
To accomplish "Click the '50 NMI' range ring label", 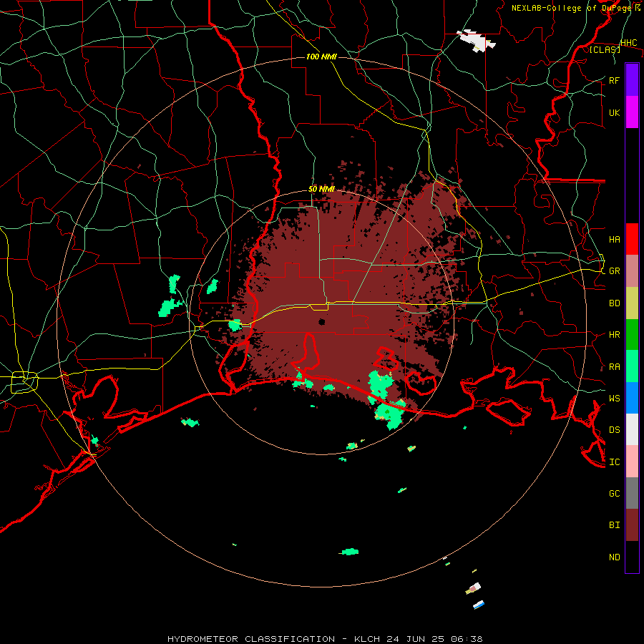I will [x=321, y=190].
